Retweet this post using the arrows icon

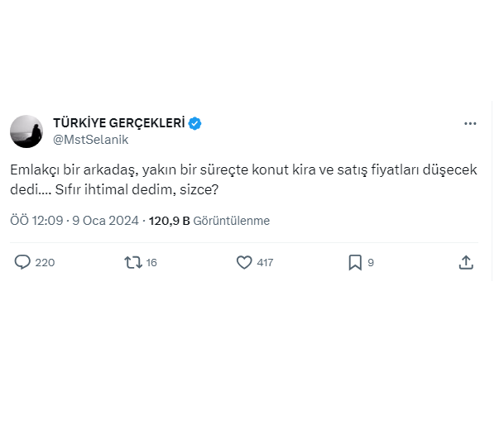click(132, 262)
